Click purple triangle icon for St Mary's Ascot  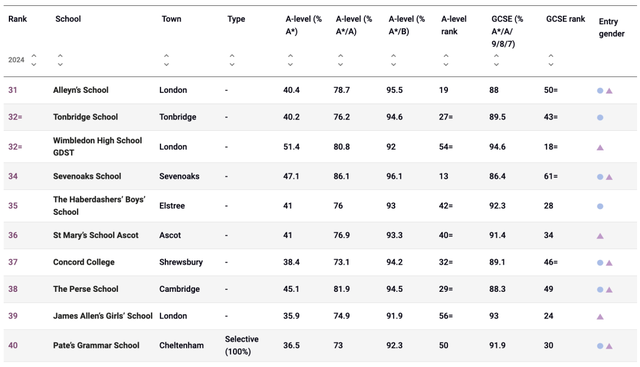(600, 236)
